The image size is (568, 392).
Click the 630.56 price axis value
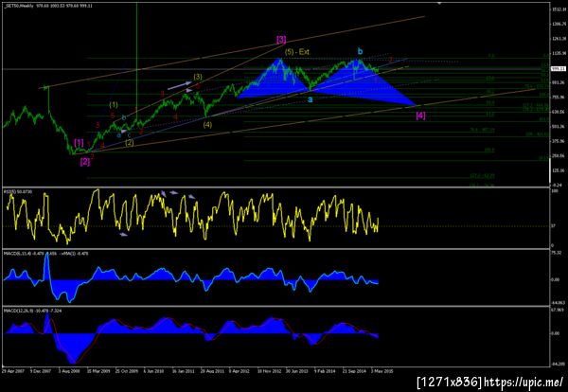coord(559,112)
